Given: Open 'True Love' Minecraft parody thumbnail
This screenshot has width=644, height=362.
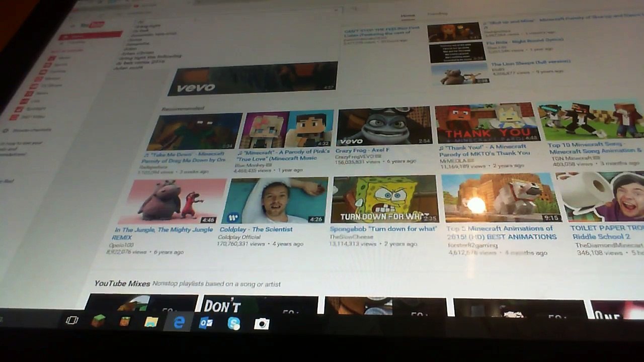Looking at the screenshot, I should click(287, 129).
